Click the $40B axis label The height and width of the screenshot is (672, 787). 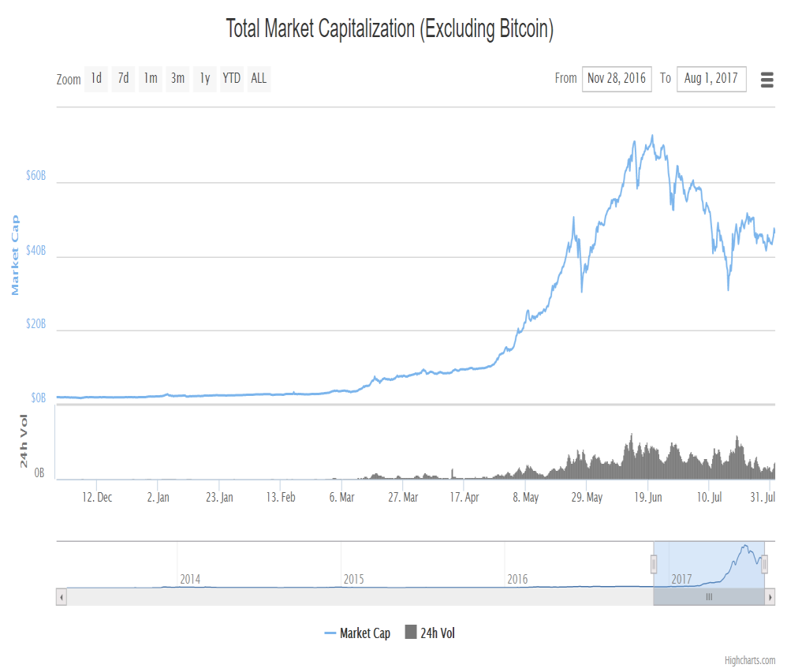coord(35,250)
